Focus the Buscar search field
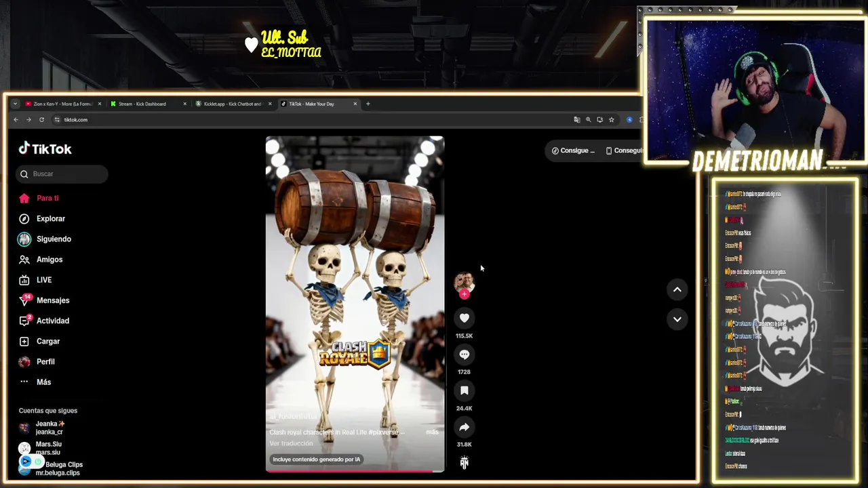Image resolution: width=868 pixels, height=488 pixels. tap(62, 174)
